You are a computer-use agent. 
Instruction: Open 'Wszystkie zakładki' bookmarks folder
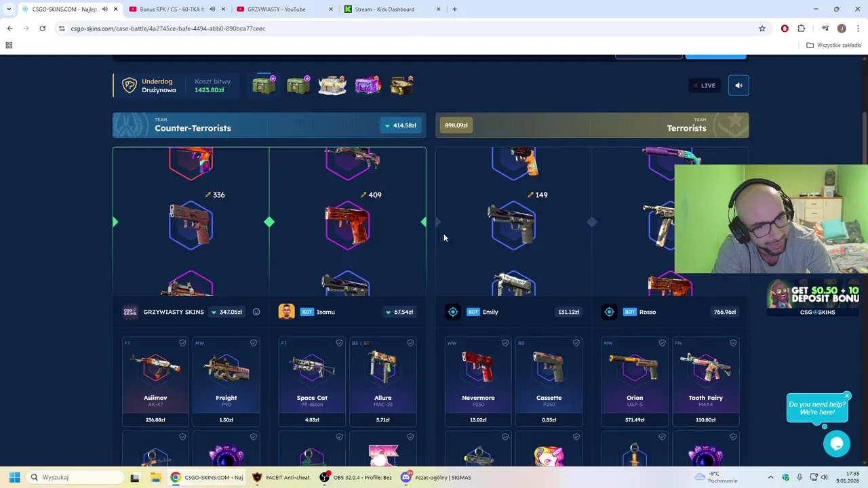833,45
